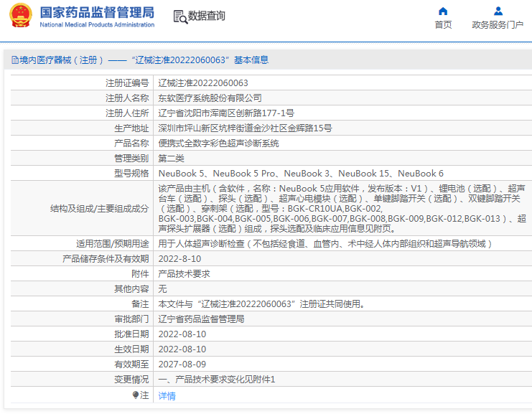Click 生效日期 value 2022-08-10

pyautogui.click(x=182, y=349)
